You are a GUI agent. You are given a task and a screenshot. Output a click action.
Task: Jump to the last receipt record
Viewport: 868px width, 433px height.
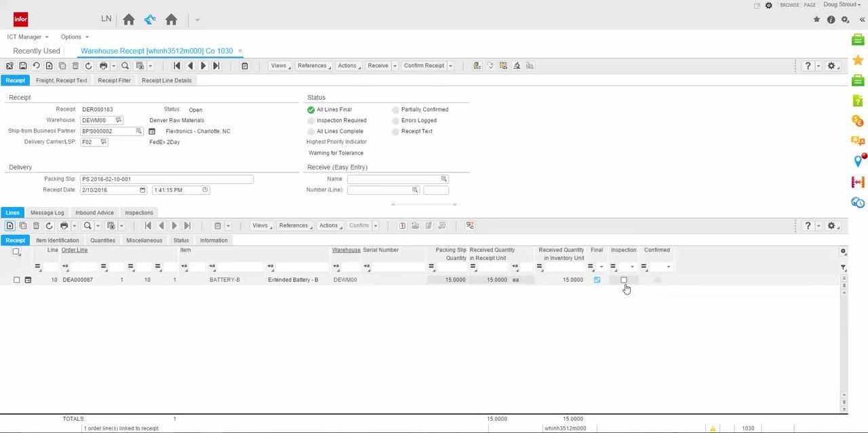(x=216, y=66)
